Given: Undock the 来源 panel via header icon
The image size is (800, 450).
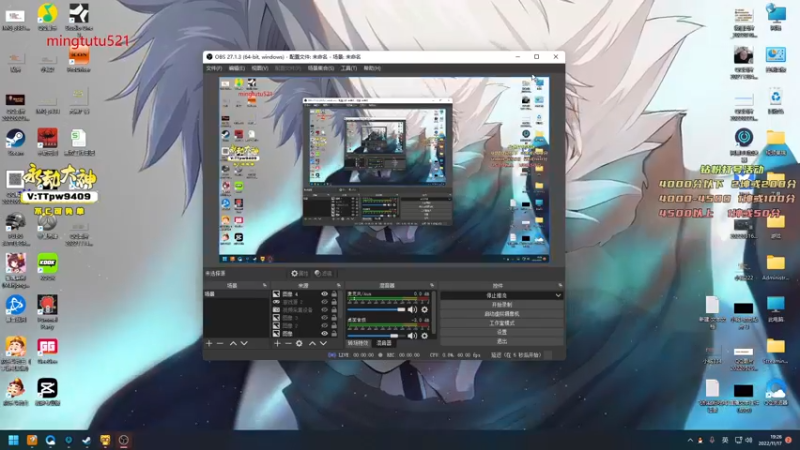Looking at the screenshot, I should (338, 285).
